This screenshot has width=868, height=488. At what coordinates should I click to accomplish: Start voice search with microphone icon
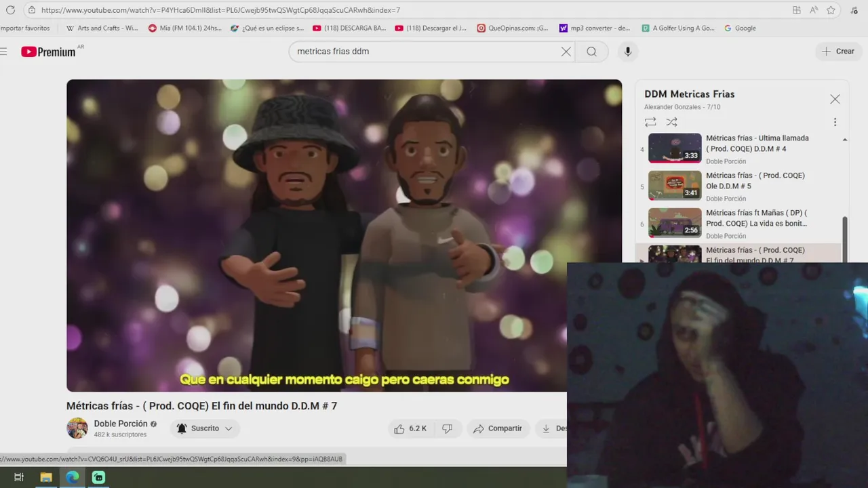(628, 52)
